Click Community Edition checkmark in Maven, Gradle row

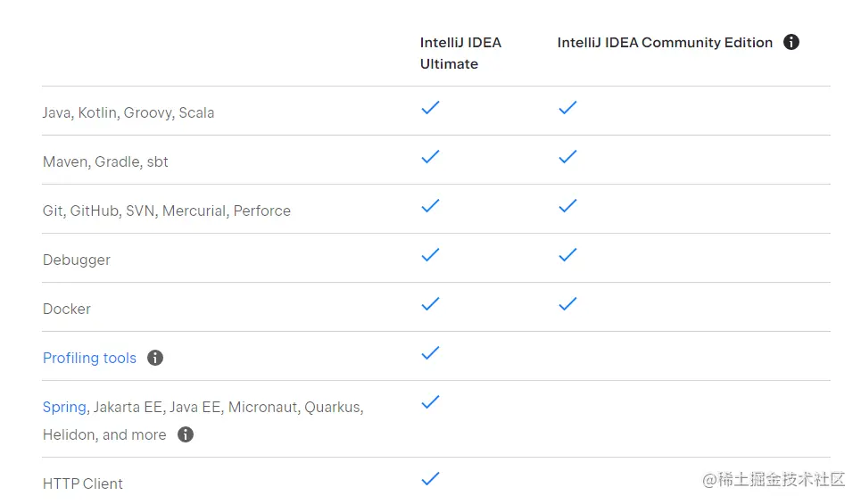click(x=567, y=157)
